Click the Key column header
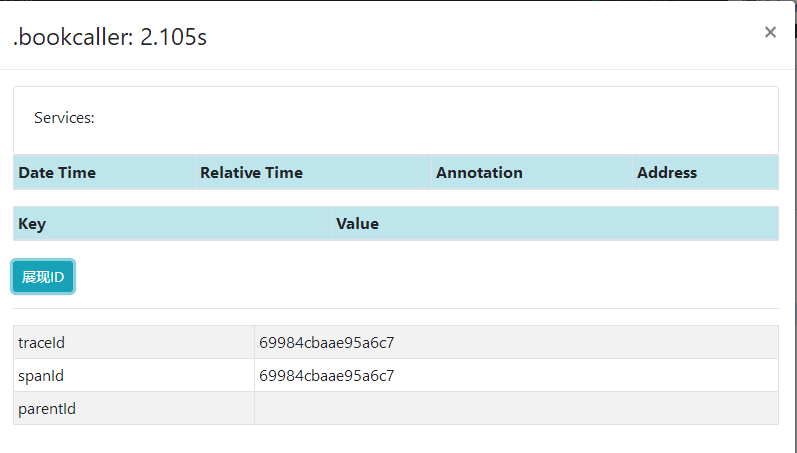This screenshot has width=797, height=453. pos(32,224)
